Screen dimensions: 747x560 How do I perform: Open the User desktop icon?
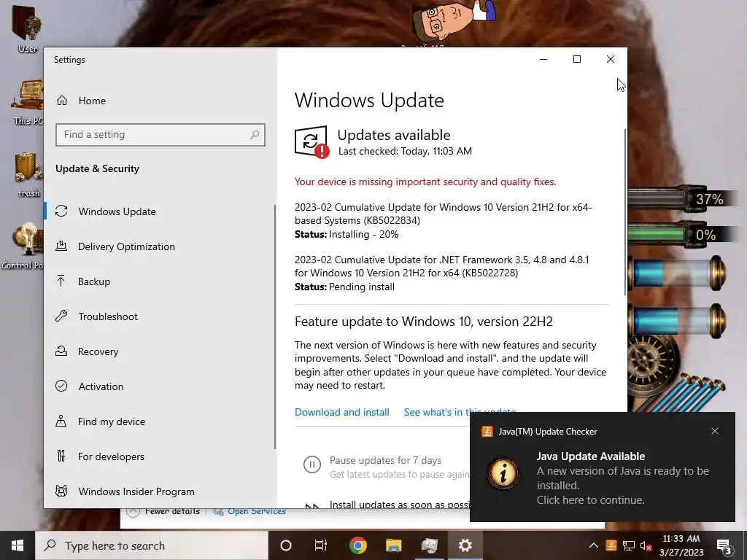tap(27, 28)
